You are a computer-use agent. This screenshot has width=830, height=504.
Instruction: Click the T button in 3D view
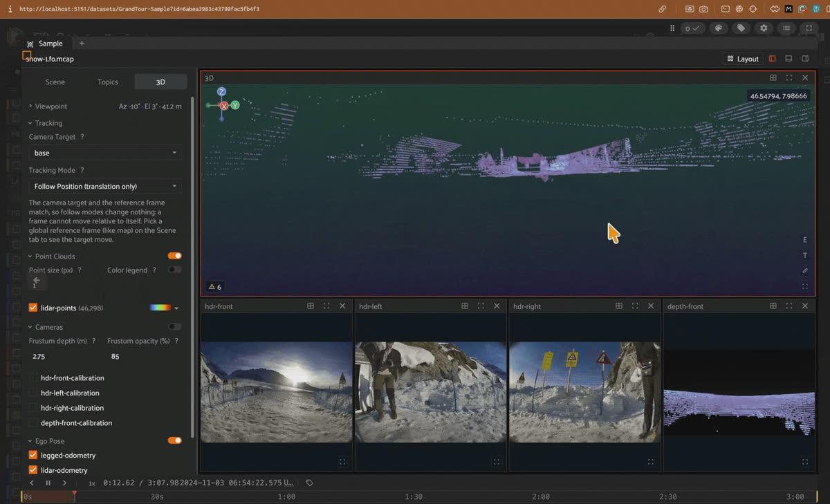click(805, 256)
